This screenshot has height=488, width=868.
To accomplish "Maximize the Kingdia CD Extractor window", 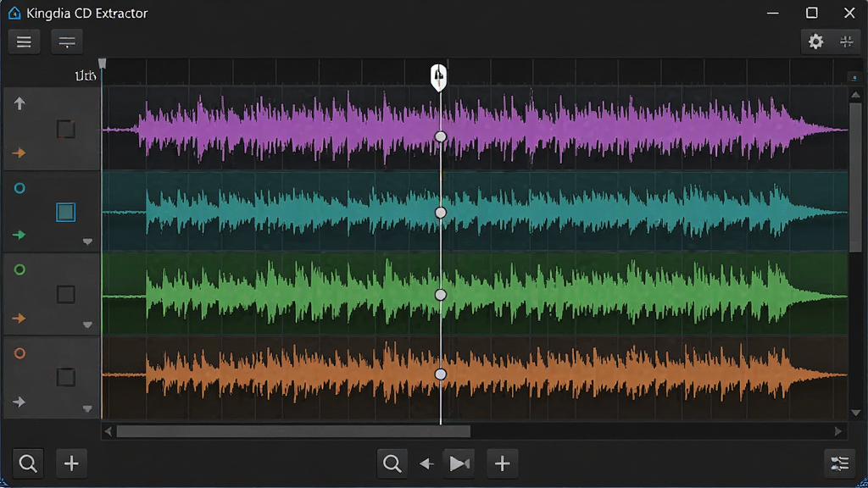I will click(811, 13).
